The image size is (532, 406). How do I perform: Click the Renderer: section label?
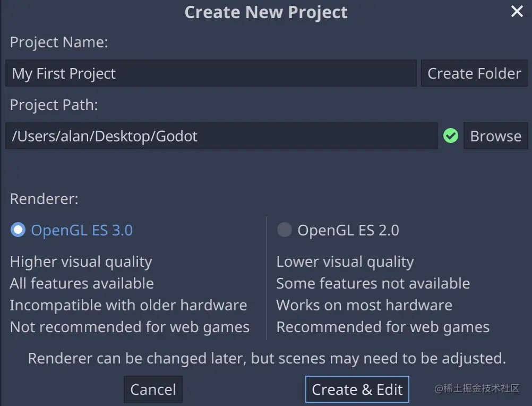point(44,199)
